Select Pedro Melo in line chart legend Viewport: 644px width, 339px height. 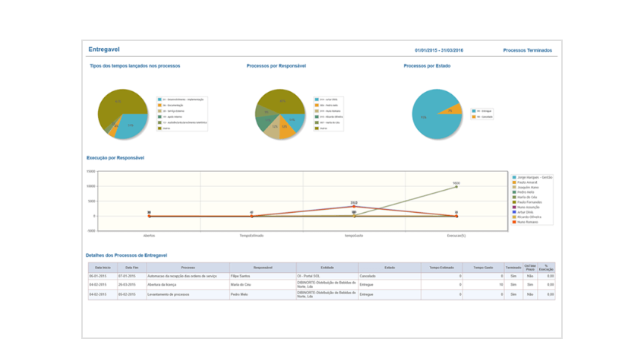click(x=526, y=192)
